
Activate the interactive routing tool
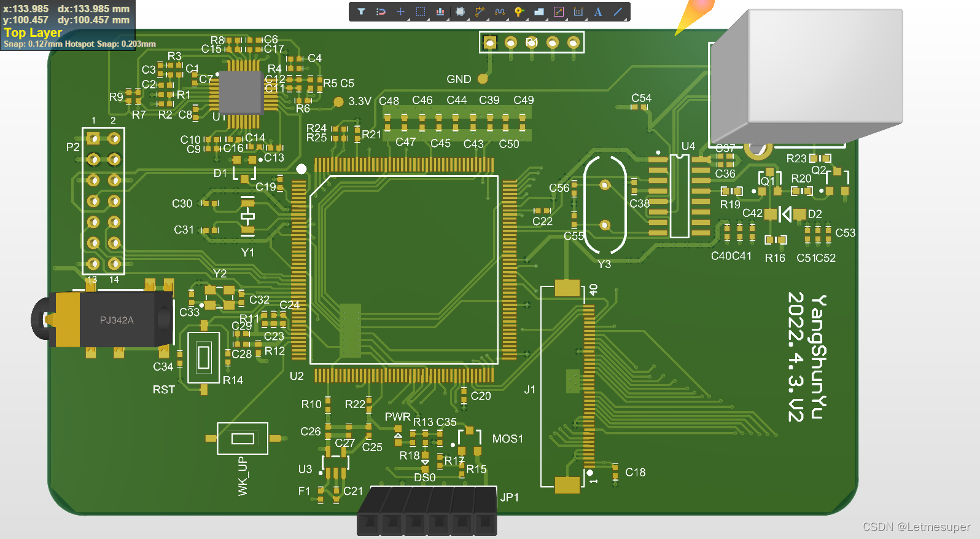(x=480, y=12)
